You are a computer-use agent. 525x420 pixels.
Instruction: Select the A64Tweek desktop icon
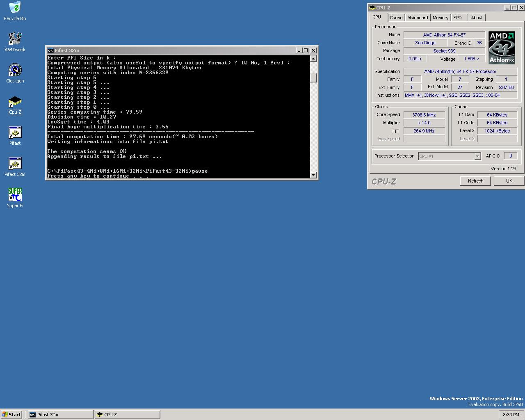[x=15, y=42]
